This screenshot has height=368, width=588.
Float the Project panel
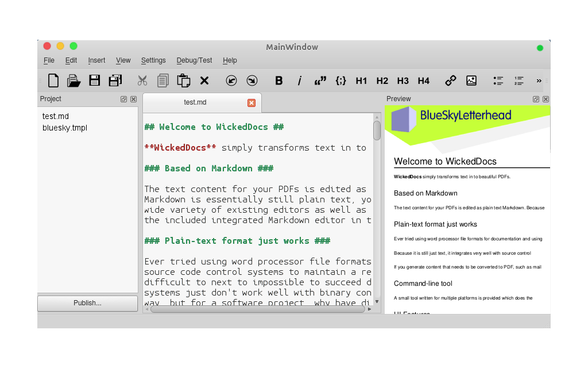tap(123, 99)
